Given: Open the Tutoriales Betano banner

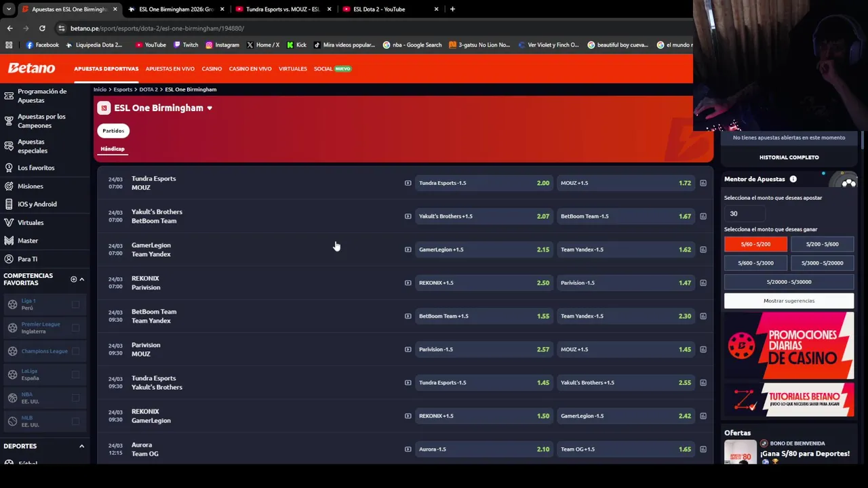Looking at the screenshot, I should [789, 399].
